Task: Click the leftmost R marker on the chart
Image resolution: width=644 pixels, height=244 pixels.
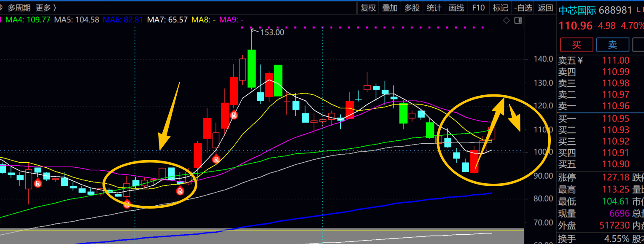Action: (38, 183)
